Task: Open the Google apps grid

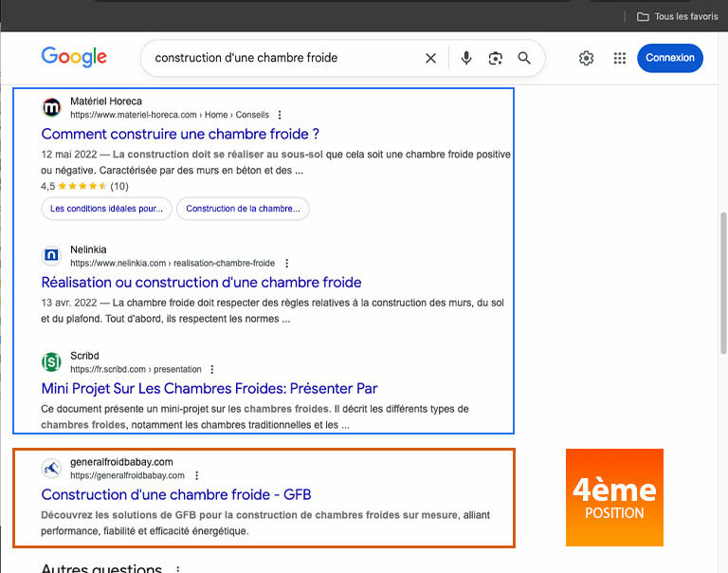Action: [x=619, y=58]
